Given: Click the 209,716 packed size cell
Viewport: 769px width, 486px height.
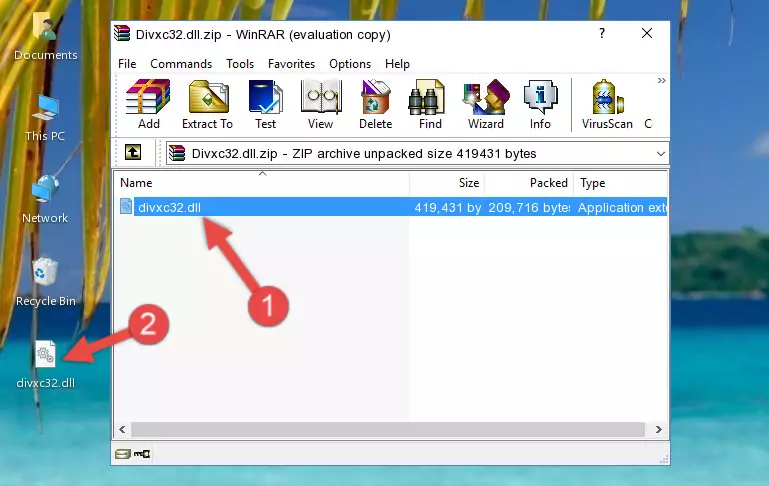Looking at the screenshot, I should [529, 207].
